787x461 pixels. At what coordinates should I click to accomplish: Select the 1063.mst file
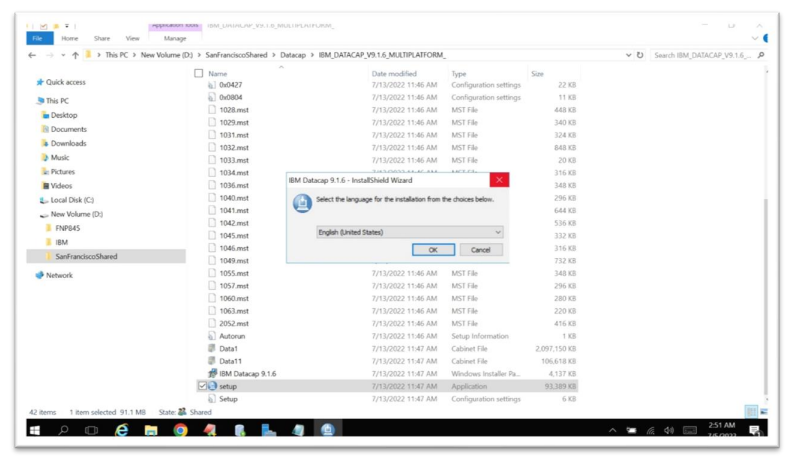pos(233,311)
